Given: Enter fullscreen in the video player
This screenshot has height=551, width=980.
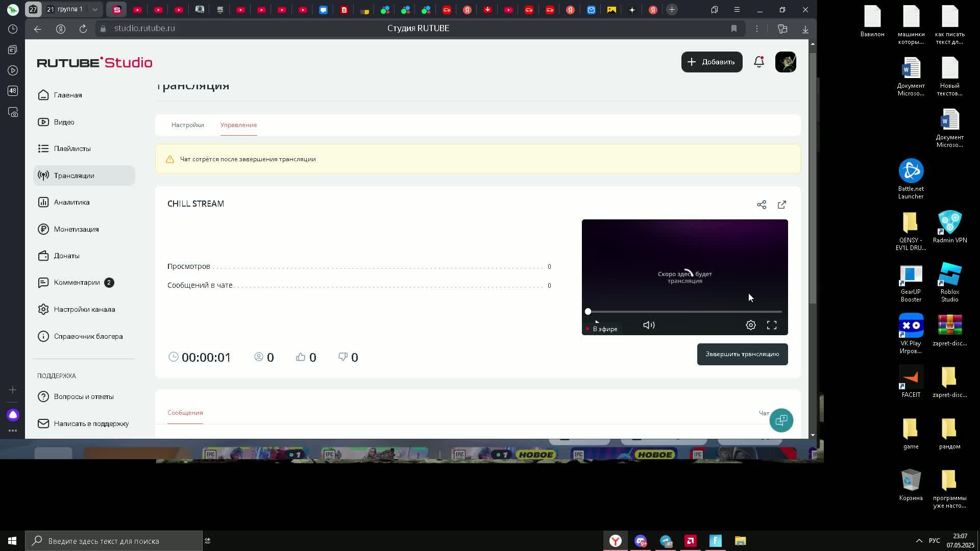Looking at the screenshot, I should [772, 325].
